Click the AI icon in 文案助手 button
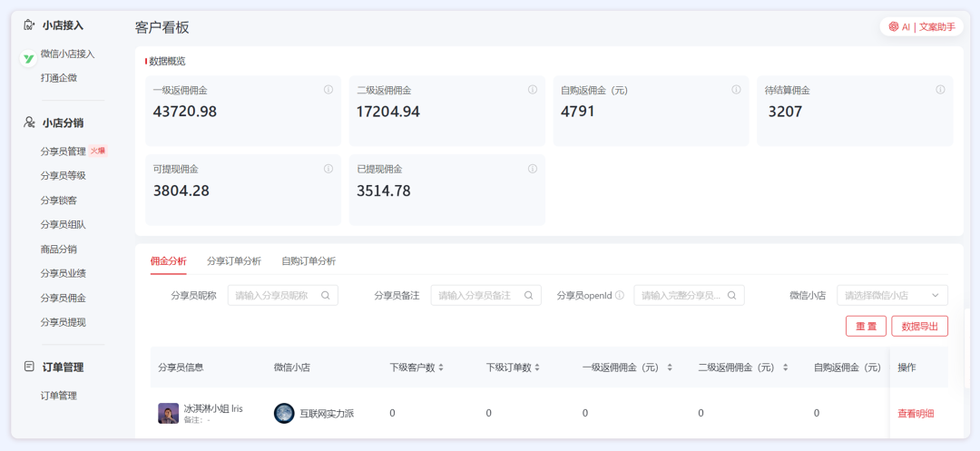This screenshot has width=980, height=451. point(894,27)
